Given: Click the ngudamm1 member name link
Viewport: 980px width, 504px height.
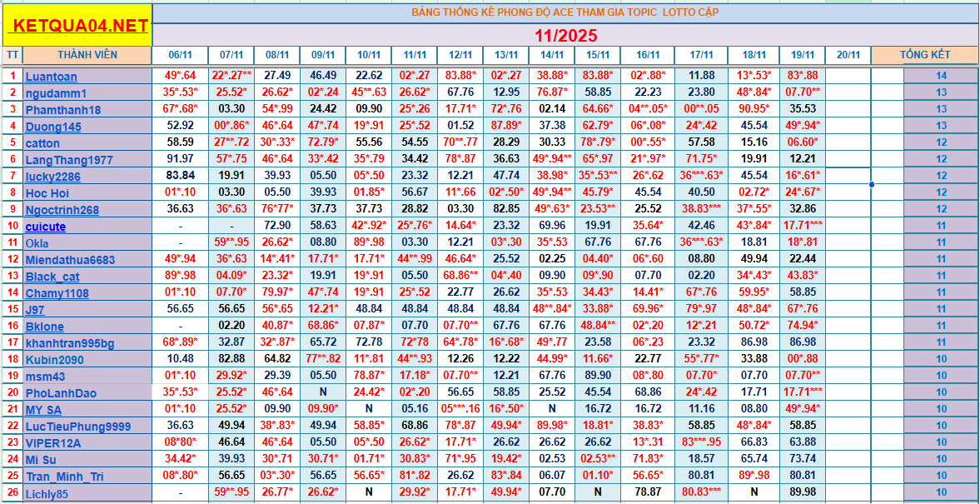Looking at the screenshot, I should tap(56, 93).
